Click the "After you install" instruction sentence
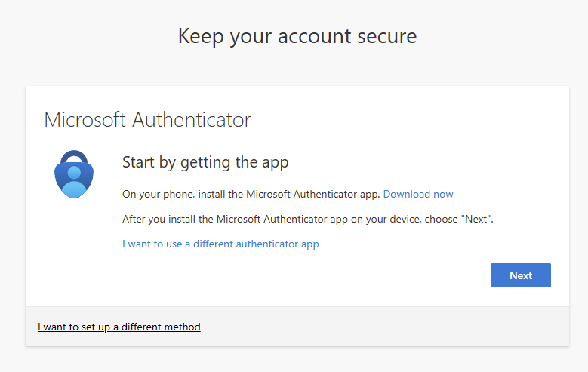Viewport: 588px width, 372px height. coord(307,219)
